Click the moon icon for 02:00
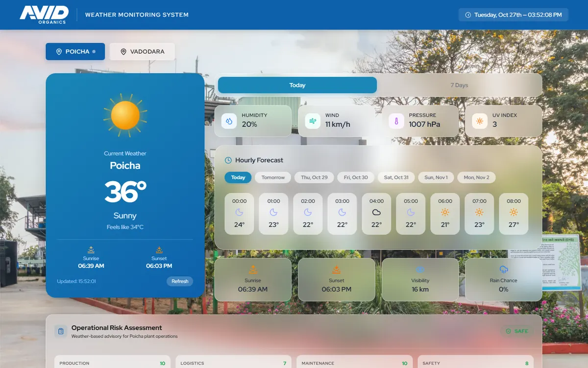This screenshot has width=588, height=368. point(308,212)
